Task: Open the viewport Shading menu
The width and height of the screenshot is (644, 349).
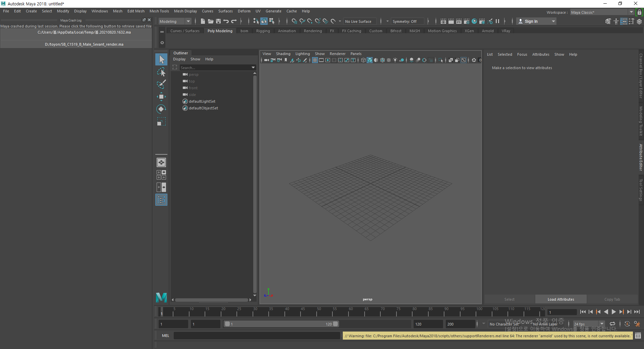Action: 283,54
